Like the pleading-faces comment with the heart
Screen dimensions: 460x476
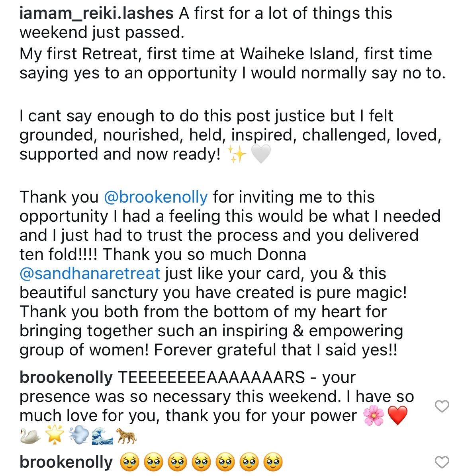click(x=442, y=462)
